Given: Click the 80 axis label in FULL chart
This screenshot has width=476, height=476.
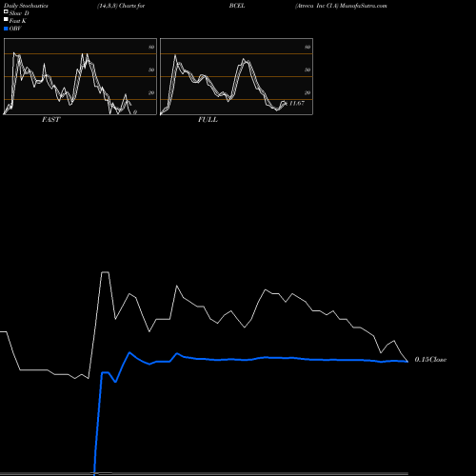Looking at the screenshot, I should click(x=307, y=47).
